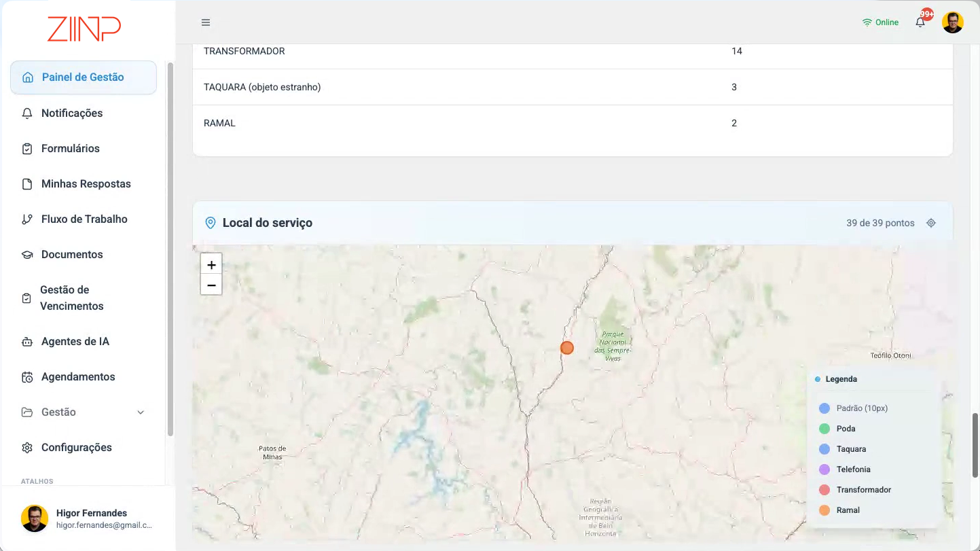Click the Documentos graduation cap icon
Viewport: 980px width, 551px height.
[x=27, y=255]
